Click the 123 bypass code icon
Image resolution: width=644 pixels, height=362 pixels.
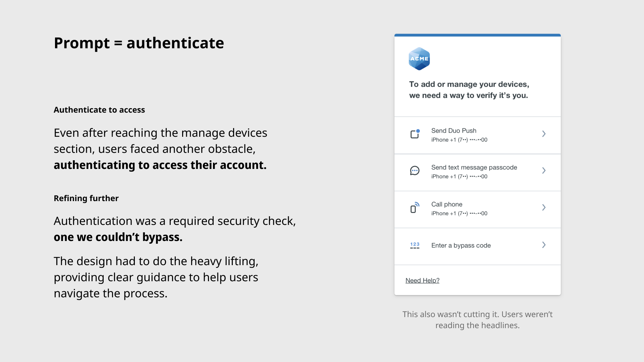[415, 245]
